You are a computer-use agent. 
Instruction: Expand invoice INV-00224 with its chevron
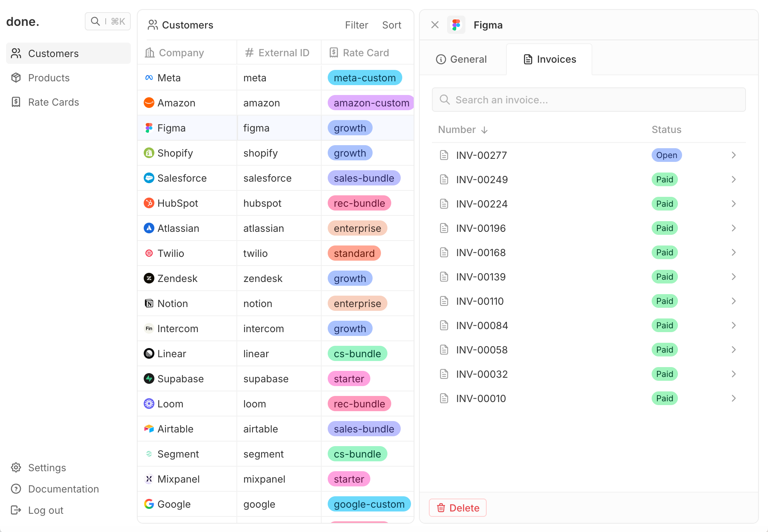click(734, 204)
